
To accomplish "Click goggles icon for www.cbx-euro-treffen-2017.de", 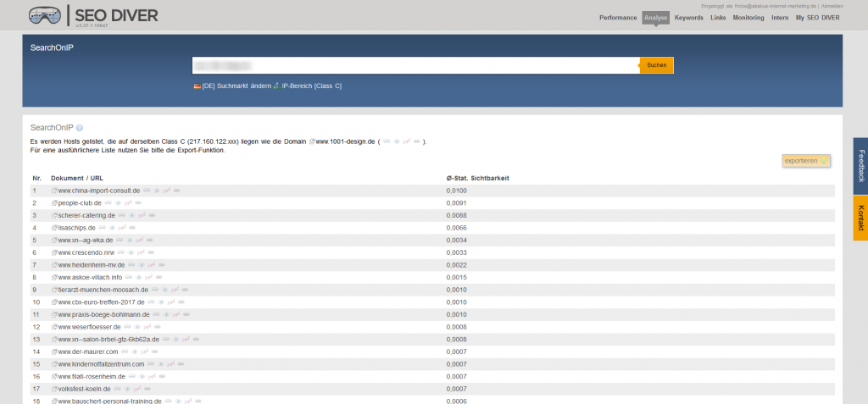I will (x=151, y=302).
